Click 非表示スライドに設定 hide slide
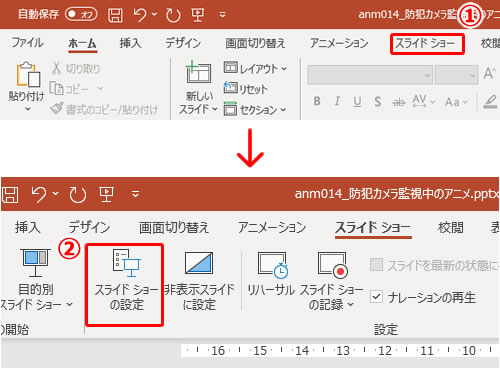Viewport: 500px width, 368px height. 199,281
